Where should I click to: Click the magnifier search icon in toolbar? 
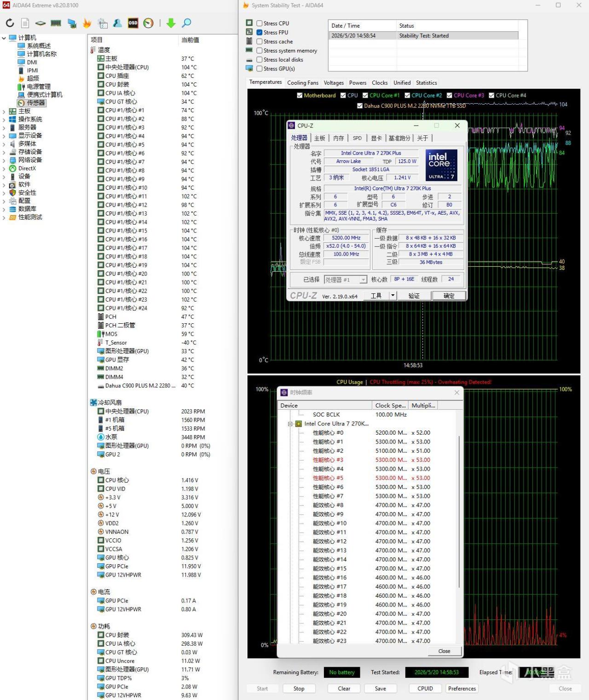[186, 23]
